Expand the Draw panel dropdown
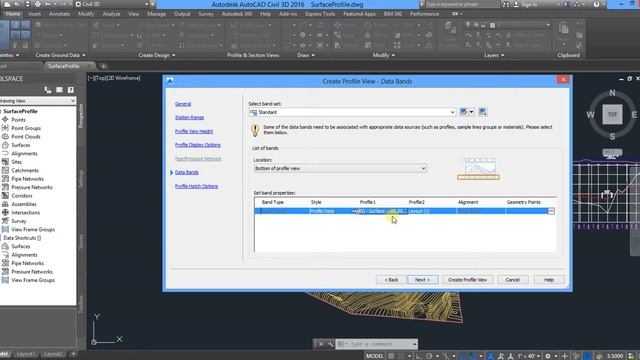Viewport: 640px width, 360px height. pyautogui.click(x=306, y=55)
